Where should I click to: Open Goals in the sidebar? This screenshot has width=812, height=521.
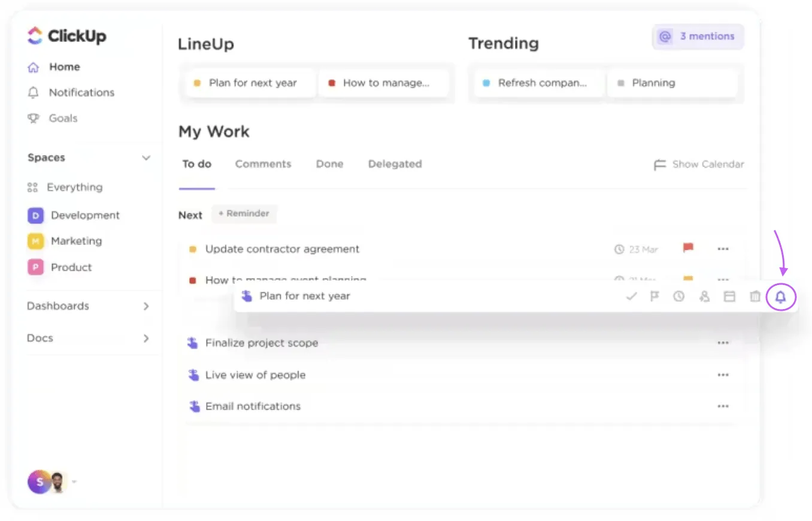point(63,119)
